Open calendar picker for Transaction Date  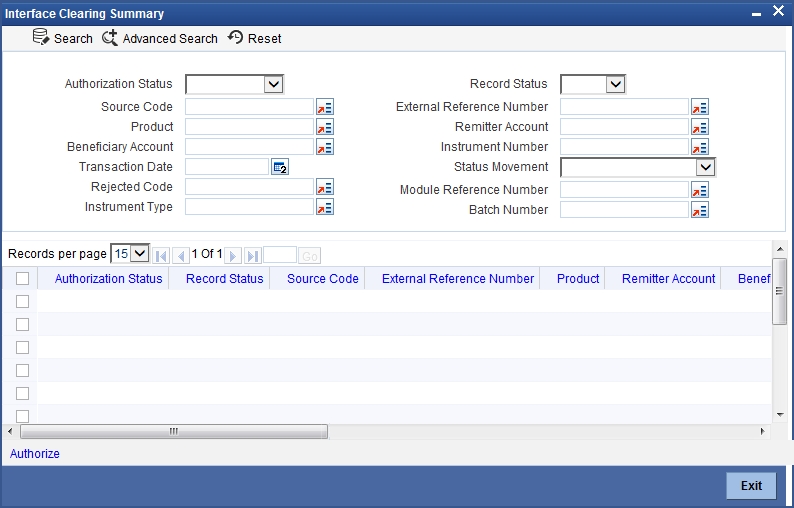click(x=280, y=167)
